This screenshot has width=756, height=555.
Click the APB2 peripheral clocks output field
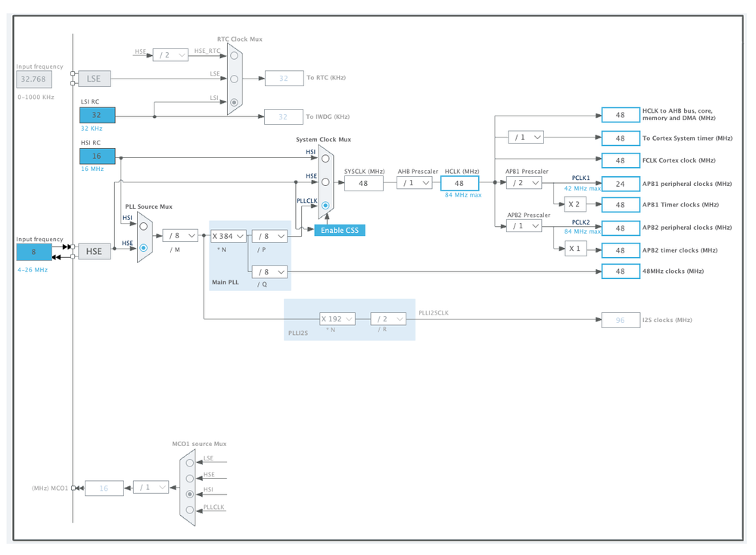click(x=621, y=228)
